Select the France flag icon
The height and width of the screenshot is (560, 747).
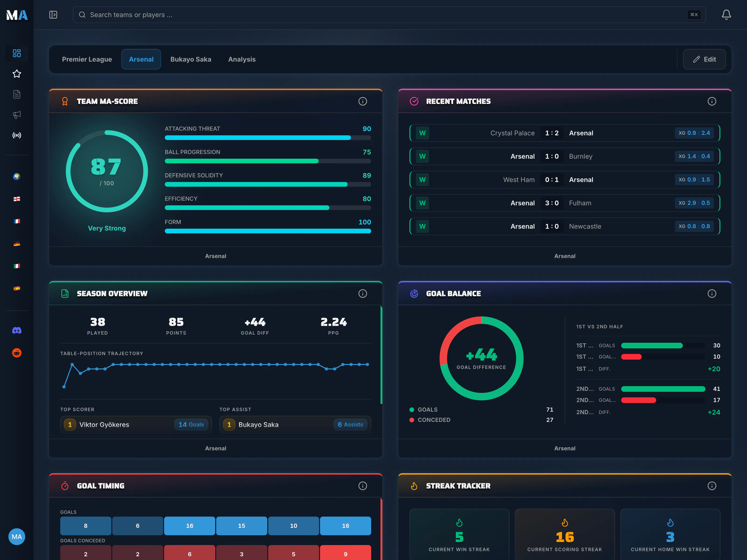coord(17,221)
